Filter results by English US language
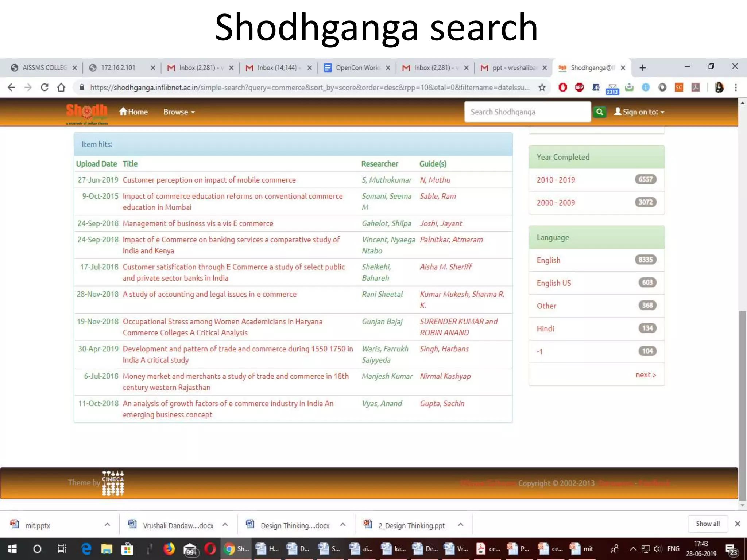This screenshot has width=747, height=560. pos(554,283)
